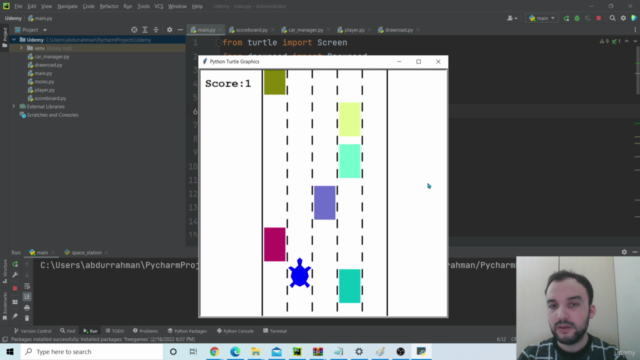Open Python Console tool window

[x=236, y=331]
